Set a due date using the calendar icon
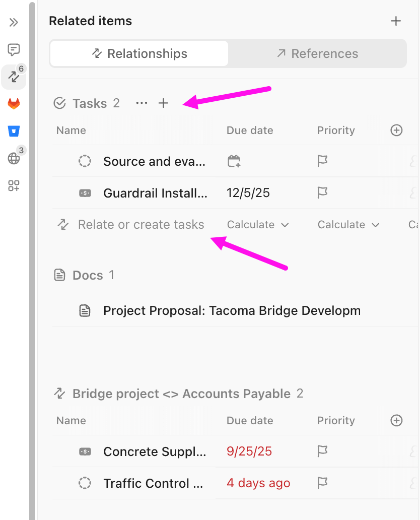Image resolution: width=420 pixels, height=520 pixels. [234, 161]
